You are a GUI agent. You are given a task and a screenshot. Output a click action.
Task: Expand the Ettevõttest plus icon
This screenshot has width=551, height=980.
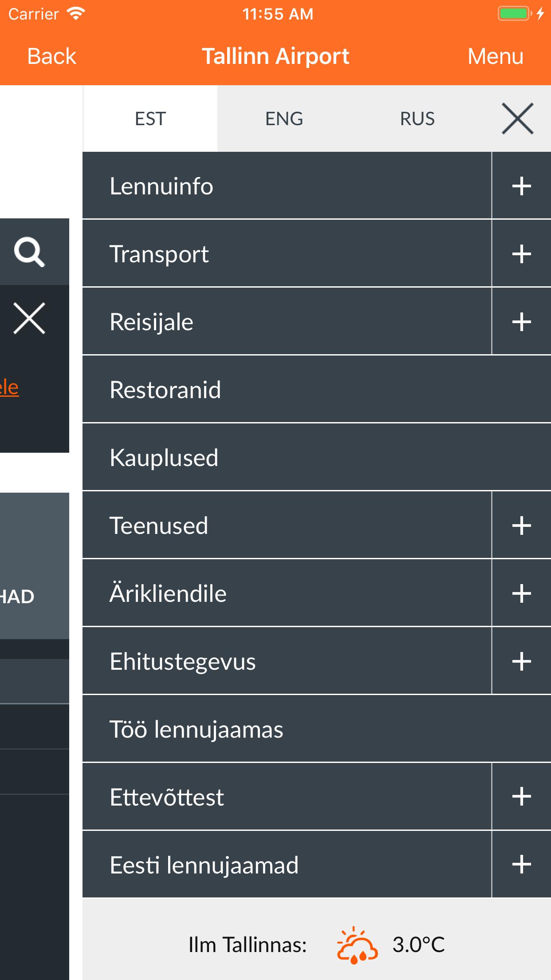521,797
